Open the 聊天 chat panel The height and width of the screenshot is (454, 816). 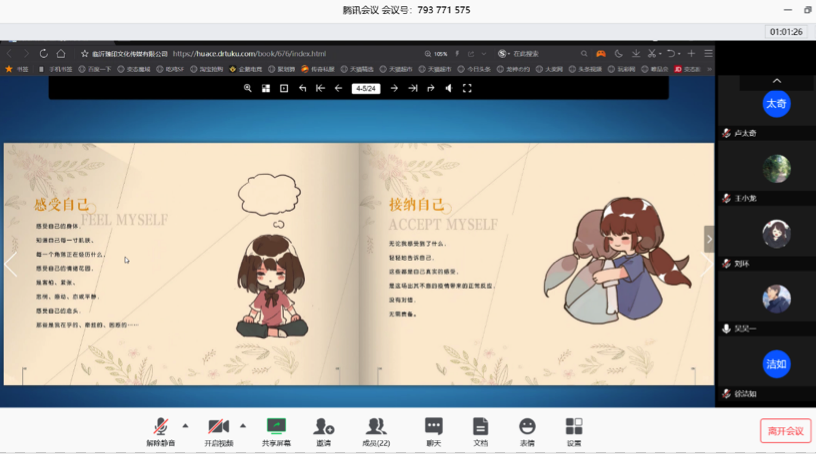tap(433, 432)
